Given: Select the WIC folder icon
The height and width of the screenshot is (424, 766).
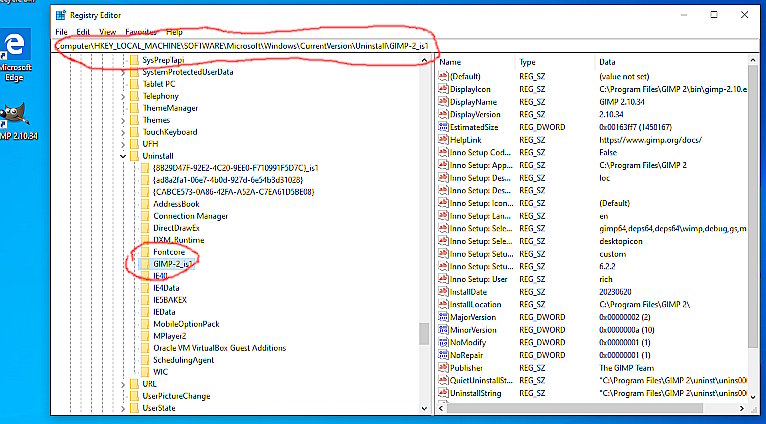Looking at the screenshot, I should tap(145, 372).
